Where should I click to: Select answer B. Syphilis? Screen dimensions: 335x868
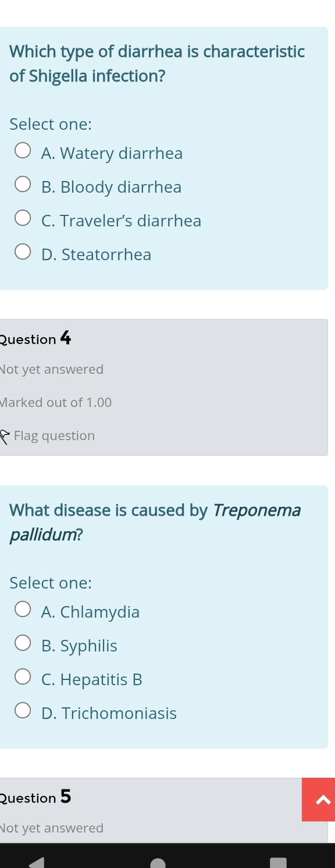click(x=22, y=643)
